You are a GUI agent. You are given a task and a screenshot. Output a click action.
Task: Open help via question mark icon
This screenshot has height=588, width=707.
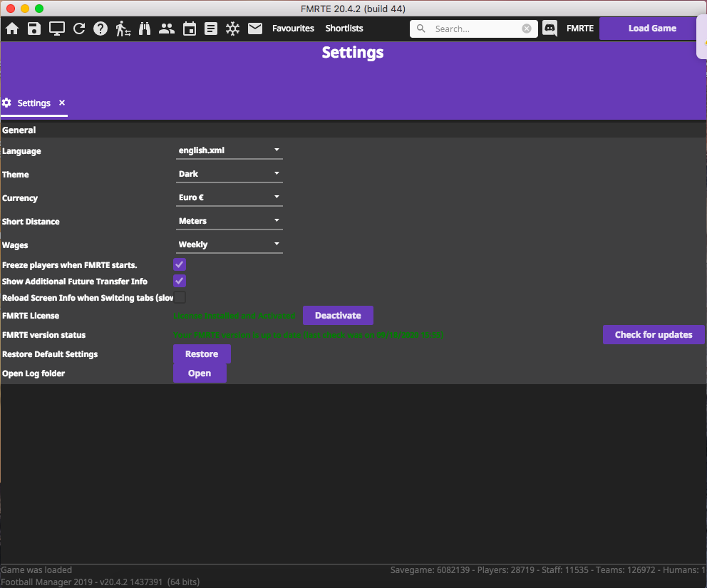100,29
